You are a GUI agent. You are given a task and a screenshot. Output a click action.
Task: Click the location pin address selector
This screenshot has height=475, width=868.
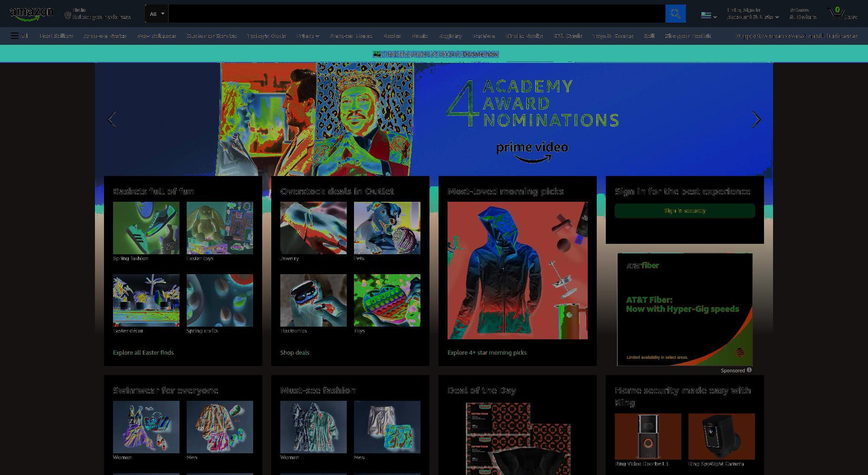pos(98,14)
